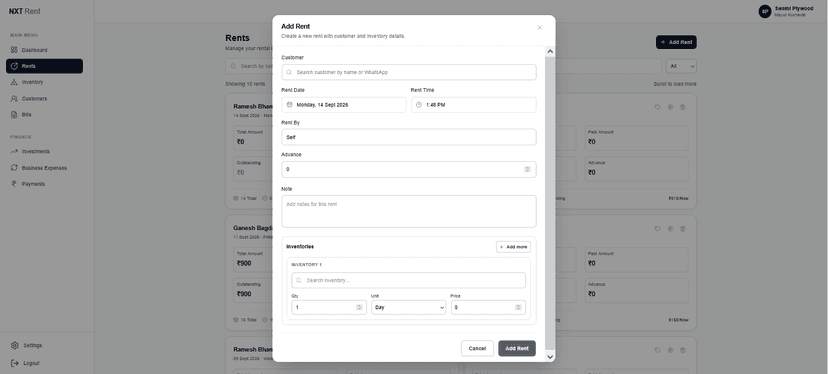Screen dimensions: 828x374
Task: Log out via the Logout icon
Action: [15, 363]
